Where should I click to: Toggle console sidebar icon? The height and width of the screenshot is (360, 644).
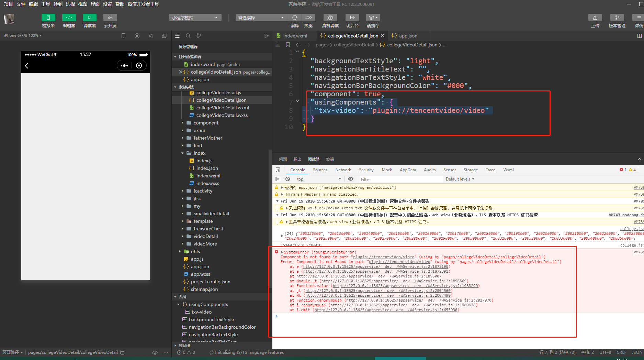[278, 179]
